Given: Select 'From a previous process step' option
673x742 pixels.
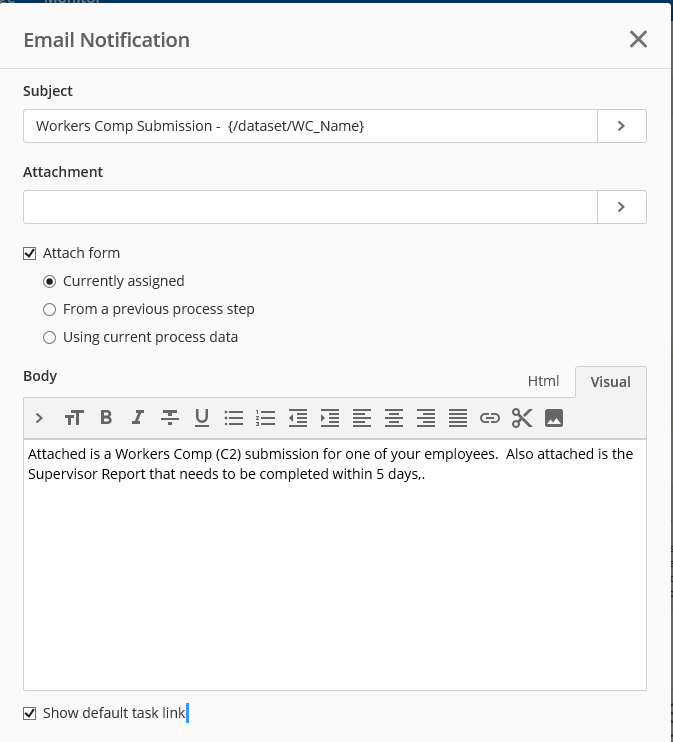Looking at the screenshot, I should pyautogui.click(x=50, y=309).
